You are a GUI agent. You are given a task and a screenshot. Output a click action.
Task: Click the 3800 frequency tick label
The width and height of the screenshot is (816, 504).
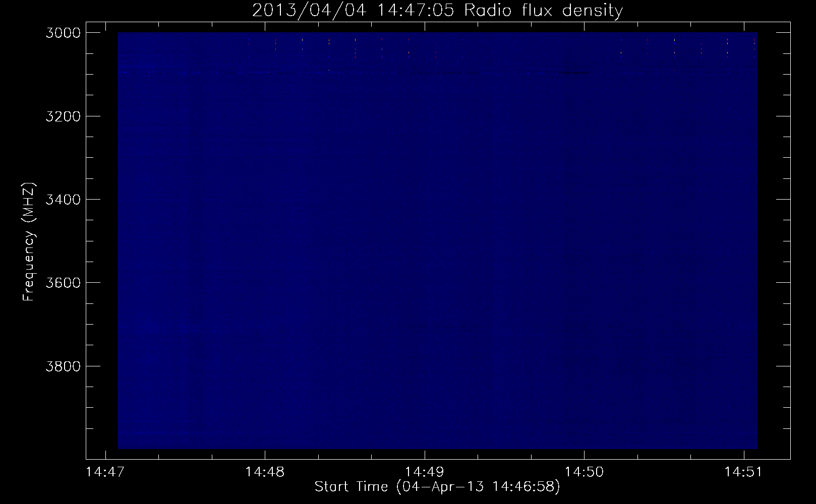pos(63,366)
